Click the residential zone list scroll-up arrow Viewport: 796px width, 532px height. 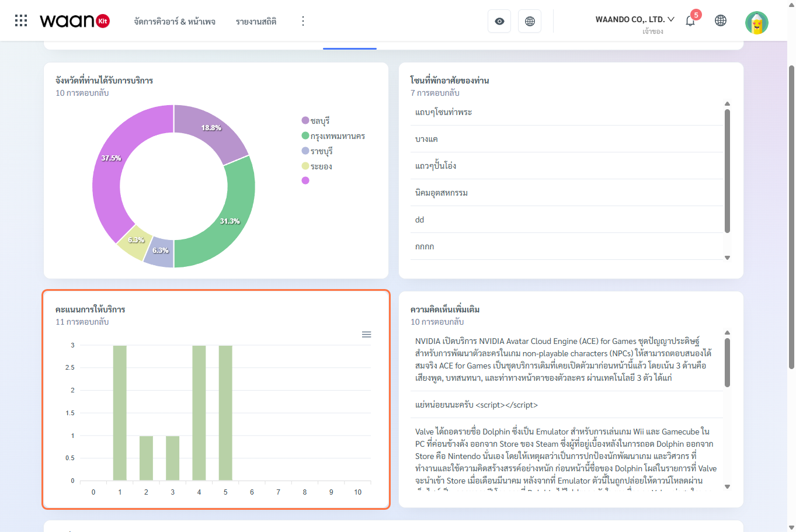[727, 104]
